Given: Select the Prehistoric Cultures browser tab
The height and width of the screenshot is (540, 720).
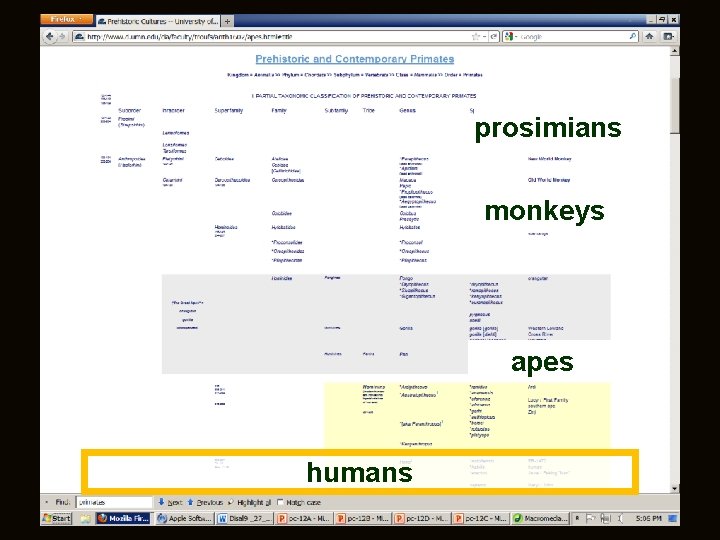Looking at the screenshot, I should (x=158, y=21).
